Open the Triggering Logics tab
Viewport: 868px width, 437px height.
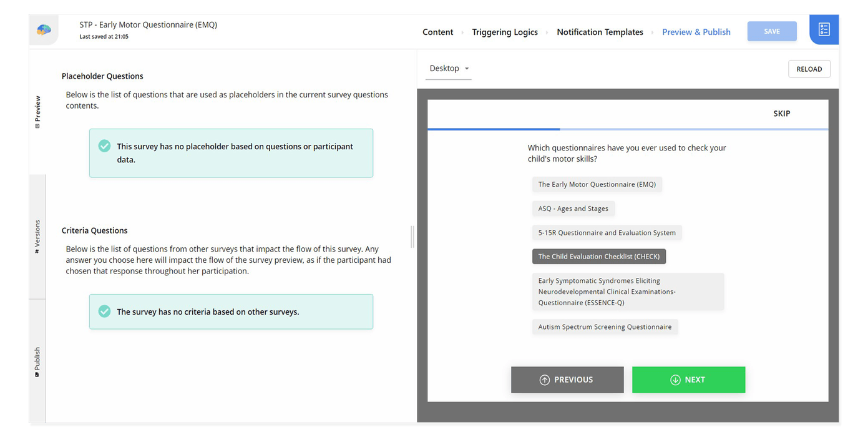pyautogui.click(x=505, y=31)
